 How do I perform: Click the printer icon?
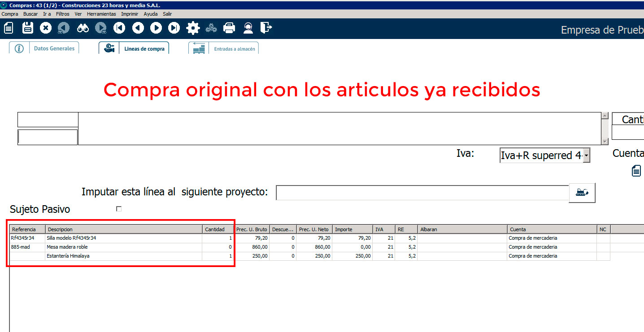(x=229, y=28)
